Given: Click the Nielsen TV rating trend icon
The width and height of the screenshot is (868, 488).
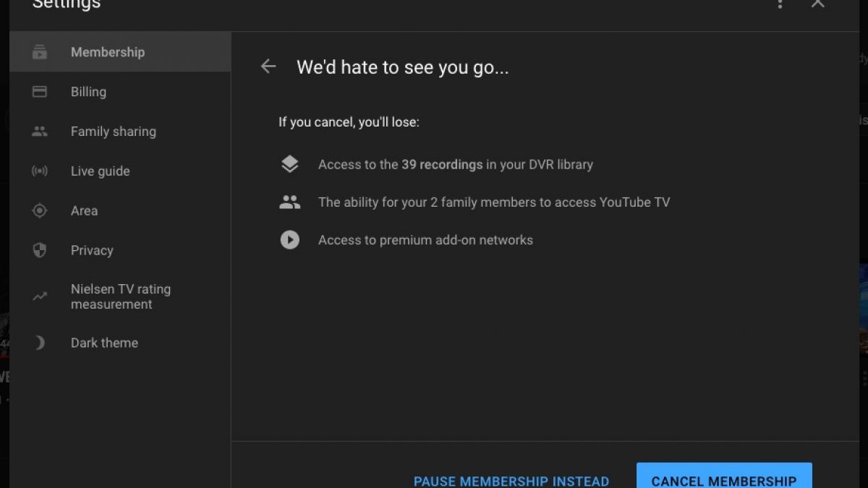Looking at the screenshot, I should (40, 296).
